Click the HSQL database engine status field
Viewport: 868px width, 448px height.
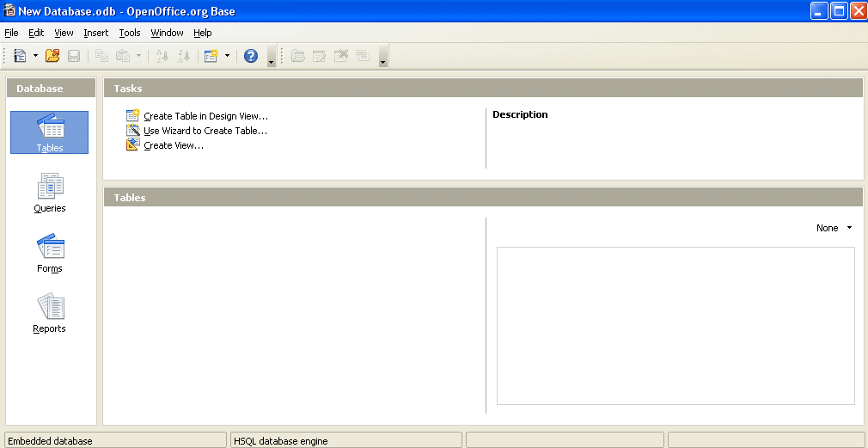tap(346, 441)
